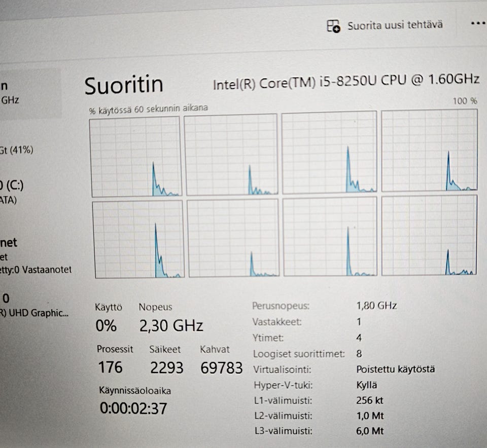
Task: Click the fourth bottom-row logical processor graph
Action: [x=430, y=235]
